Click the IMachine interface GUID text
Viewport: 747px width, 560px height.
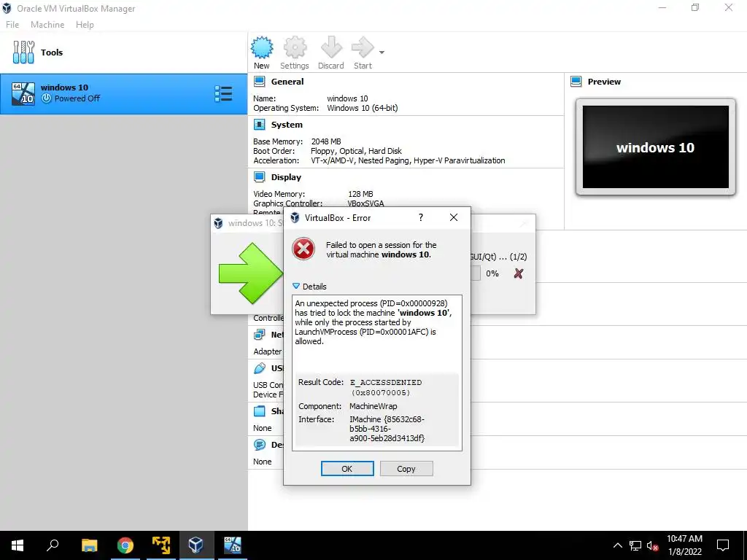[x=387, y=429]
